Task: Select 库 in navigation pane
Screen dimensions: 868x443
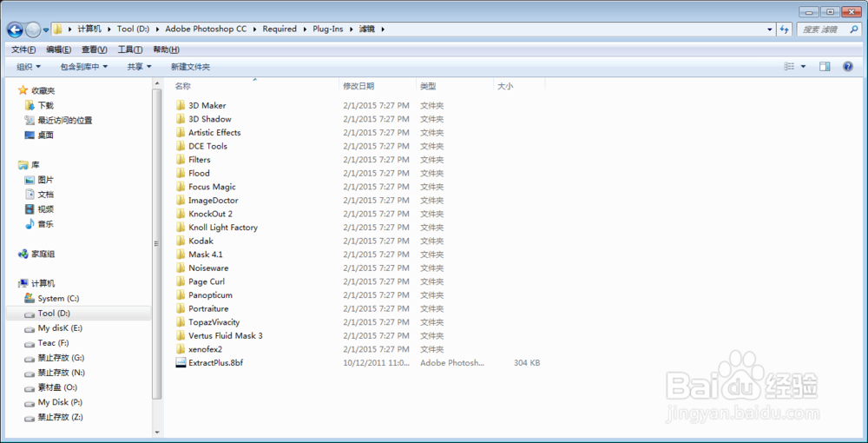Action: (29, 164)
